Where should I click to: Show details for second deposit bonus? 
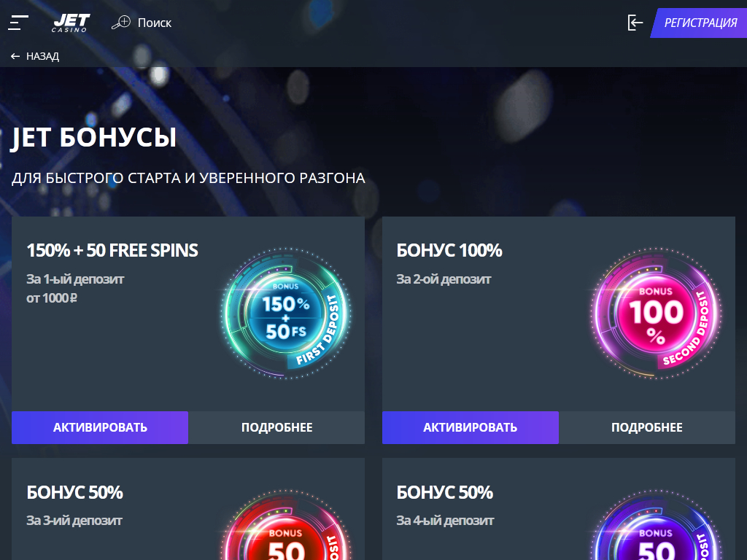click(x=647, y=427)
